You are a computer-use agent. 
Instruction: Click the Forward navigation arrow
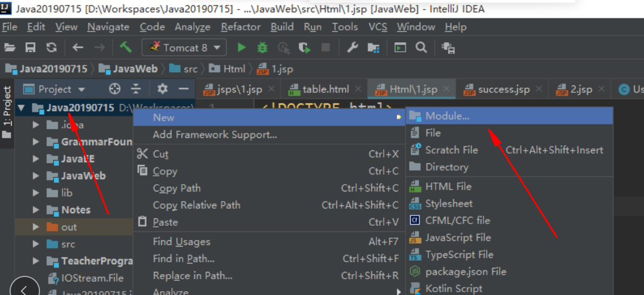[100, 48]
